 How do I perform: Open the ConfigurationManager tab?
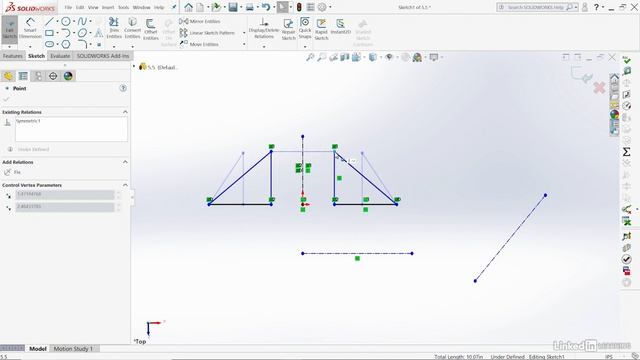point(38,76)
